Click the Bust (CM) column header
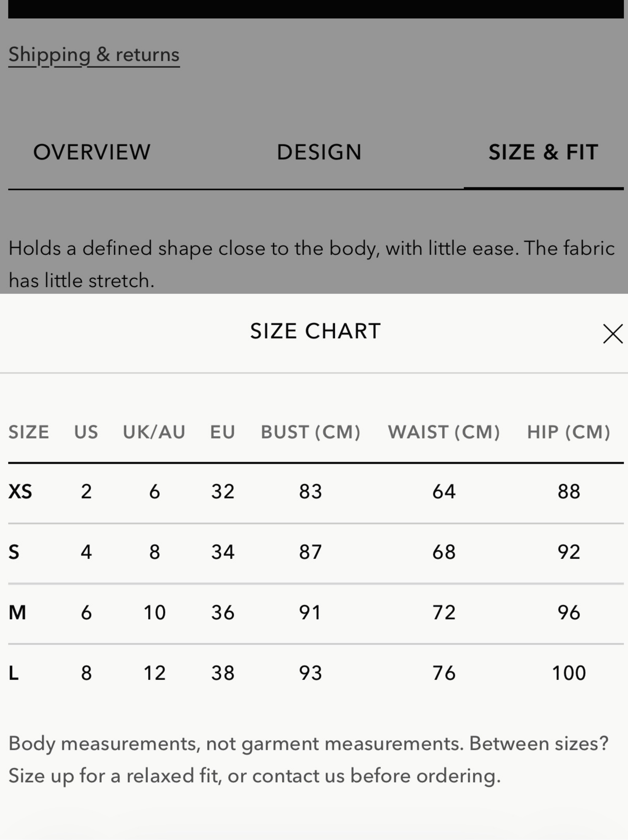628x840 pixels. 310,432
